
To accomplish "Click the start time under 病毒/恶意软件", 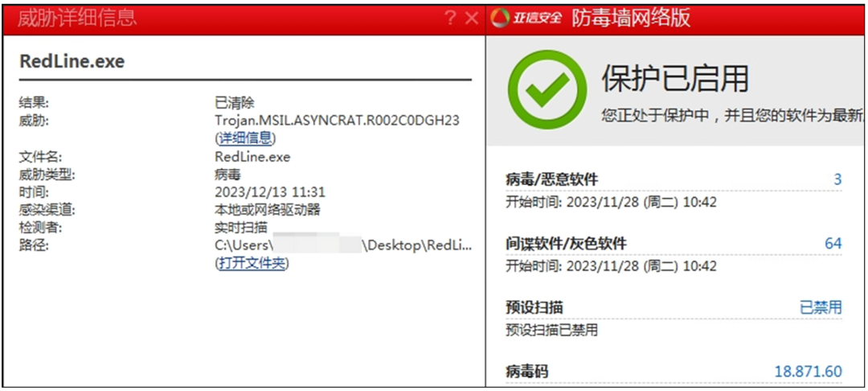I will tap(611, 202).
